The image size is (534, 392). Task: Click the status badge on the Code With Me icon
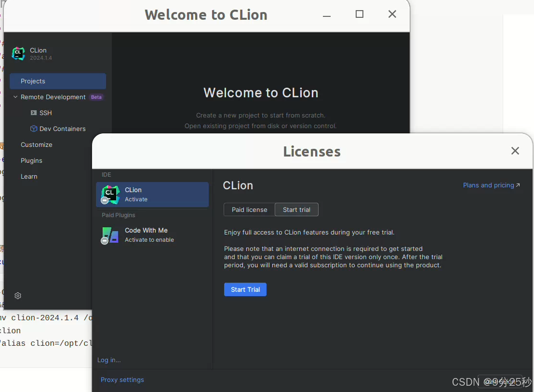click(x=104, y=241)
